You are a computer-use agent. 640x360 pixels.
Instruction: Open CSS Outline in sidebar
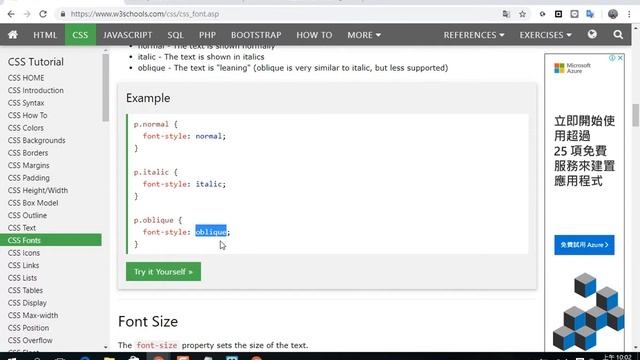coord(27,215)
